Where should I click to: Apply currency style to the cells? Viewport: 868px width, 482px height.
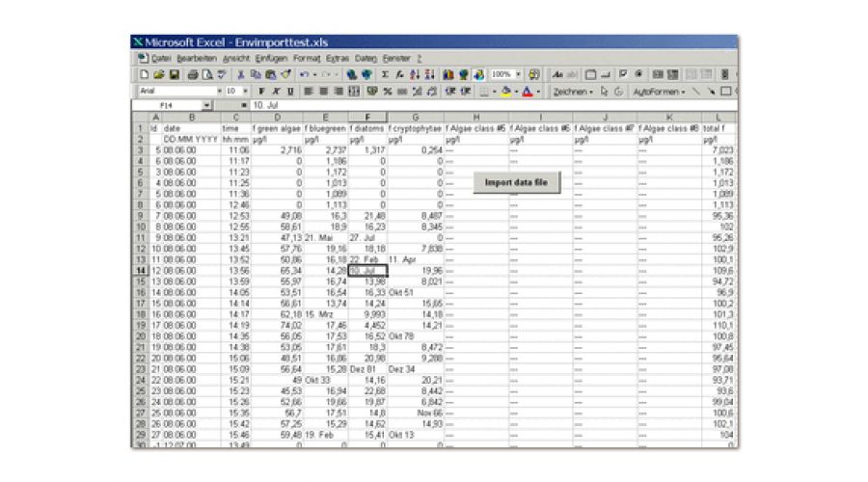372,92
